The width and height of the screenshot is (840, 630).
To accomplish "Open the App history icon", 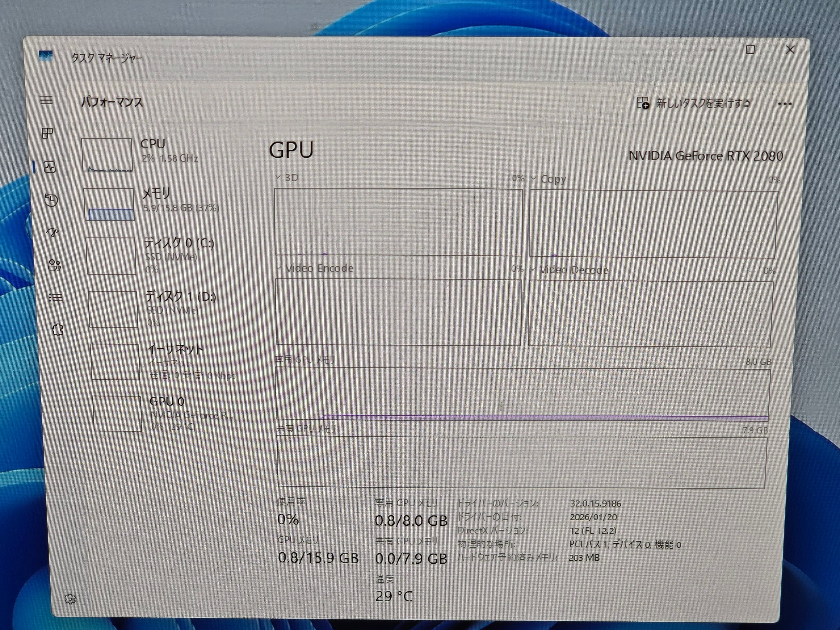I will click(51, 200).
